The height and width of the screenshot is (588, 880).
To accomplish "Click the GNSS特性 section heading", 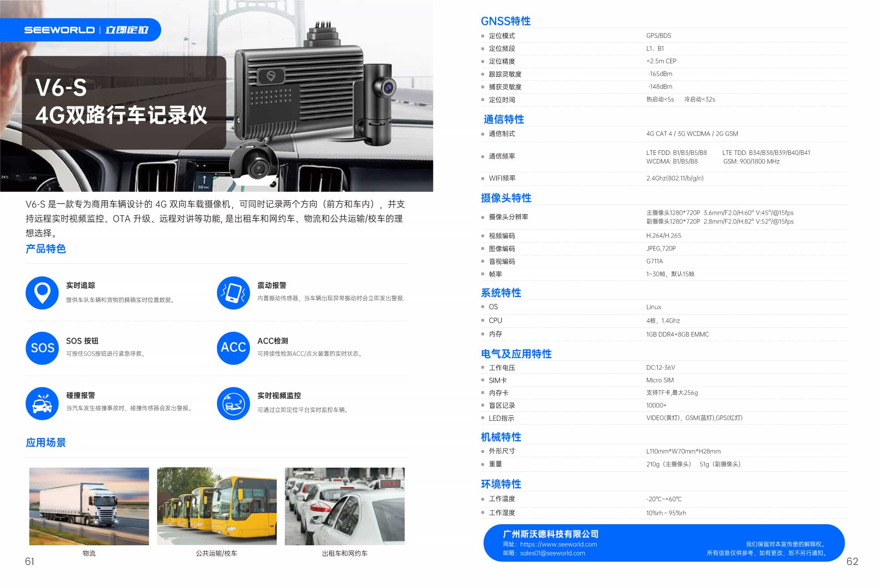I will [505, 21].
